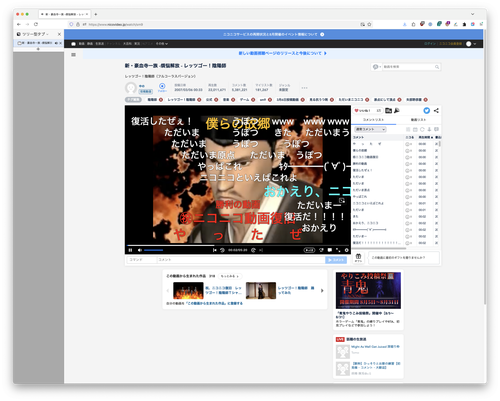Image resolution: width=500 pixels, height=401 pixels.
Task: Click the niconico logo in black bar
Action: click(73, 44)
